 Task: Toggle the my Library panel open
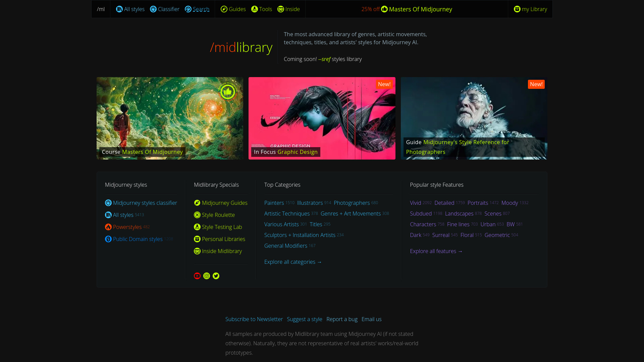pyautogui.click(x=530, y=9)
